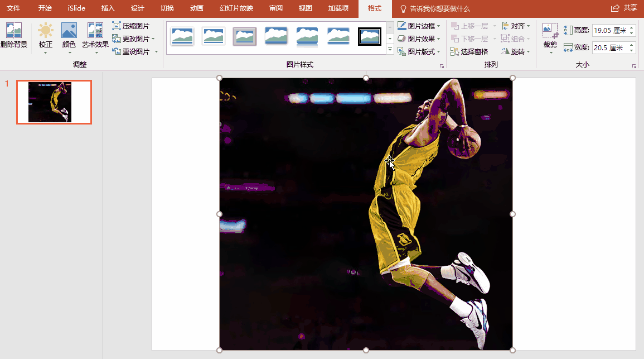Select slide 1 thumbnail in panel
Viewport: 644px width, 359px height.
54,102
